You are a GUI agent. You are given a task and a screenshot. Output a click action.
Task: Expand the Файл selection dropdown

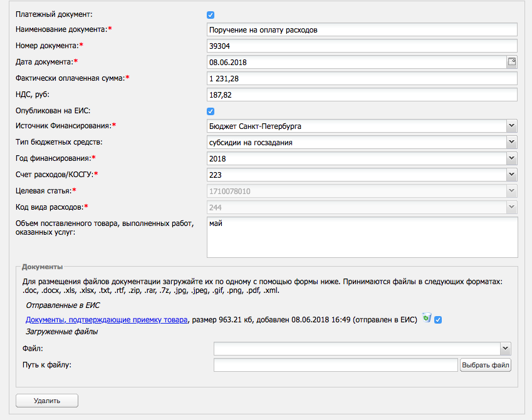pos(505,349)
